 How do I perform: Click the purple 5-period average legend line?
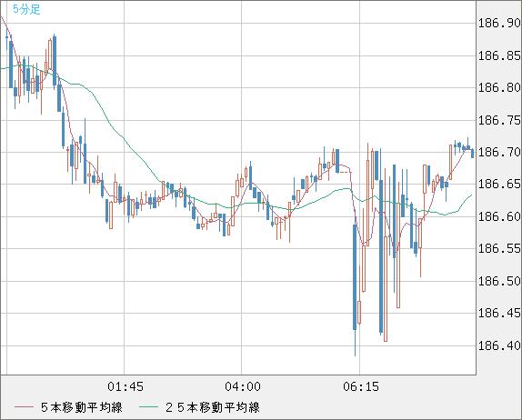[x=24, y=407]
